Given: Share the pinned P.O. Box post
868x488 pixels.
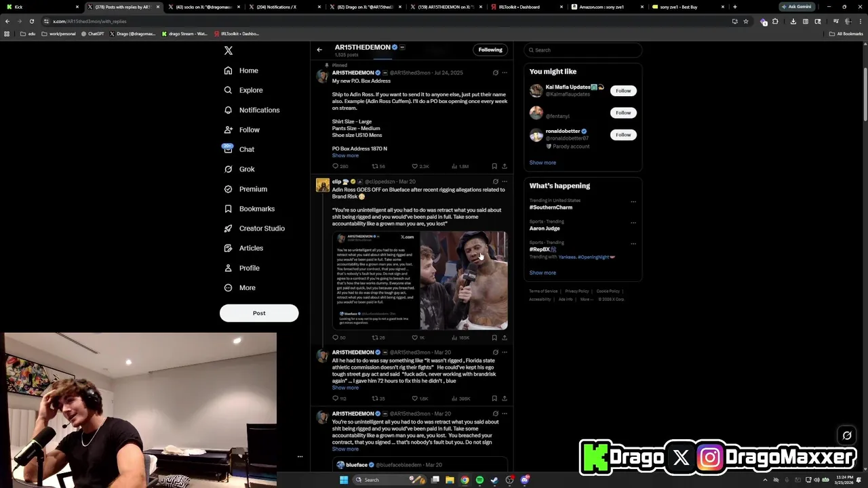Looking at the screenshot, I should 505,166.
